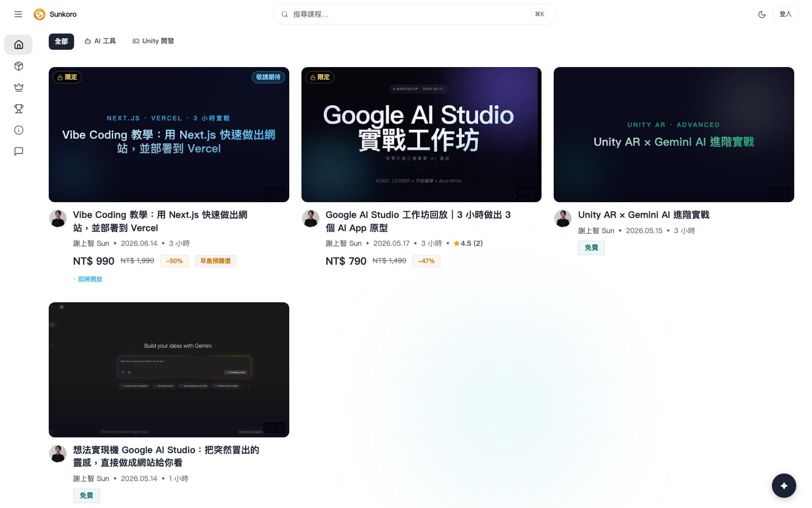Select the 全部 filter tab

(61, 41)
